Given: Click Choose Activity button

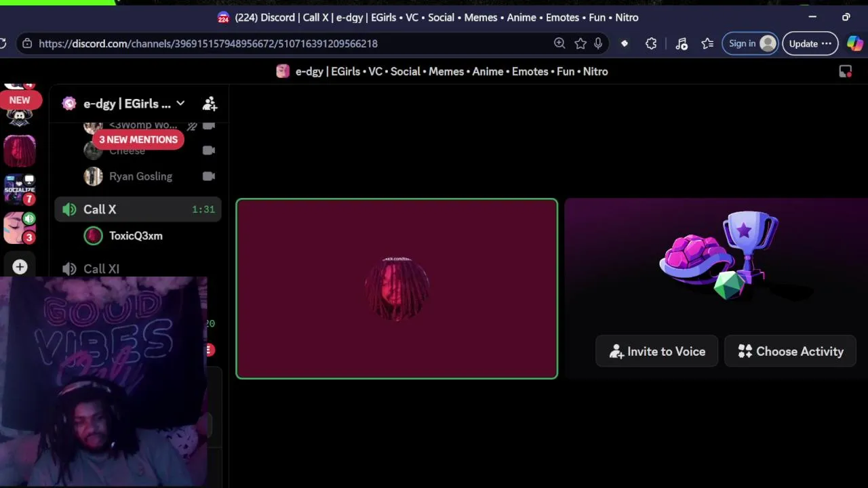Looking at the screenshot, I should [791, 352].
